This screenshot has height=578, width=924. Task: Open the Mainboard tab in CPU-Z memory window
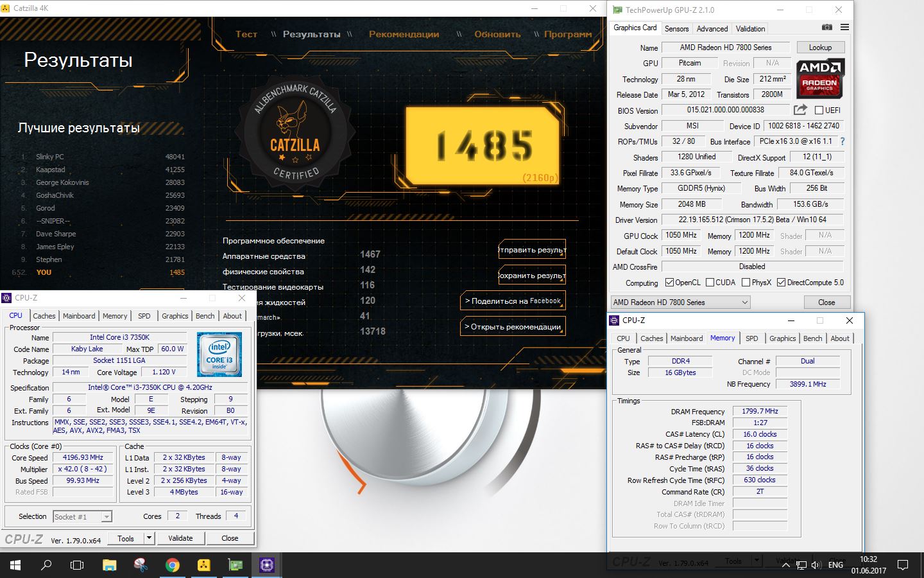click(687, 338)
